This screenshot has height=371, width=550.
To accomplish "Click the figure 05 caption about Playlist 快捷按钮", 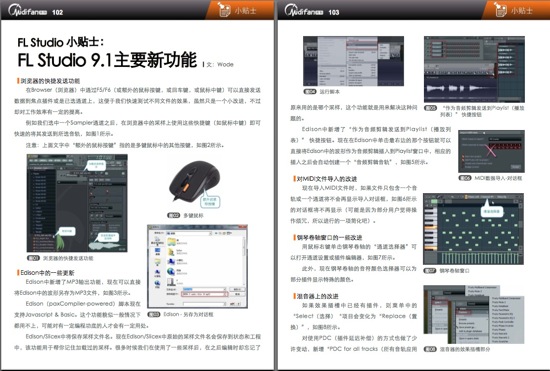I will point(482,111).
